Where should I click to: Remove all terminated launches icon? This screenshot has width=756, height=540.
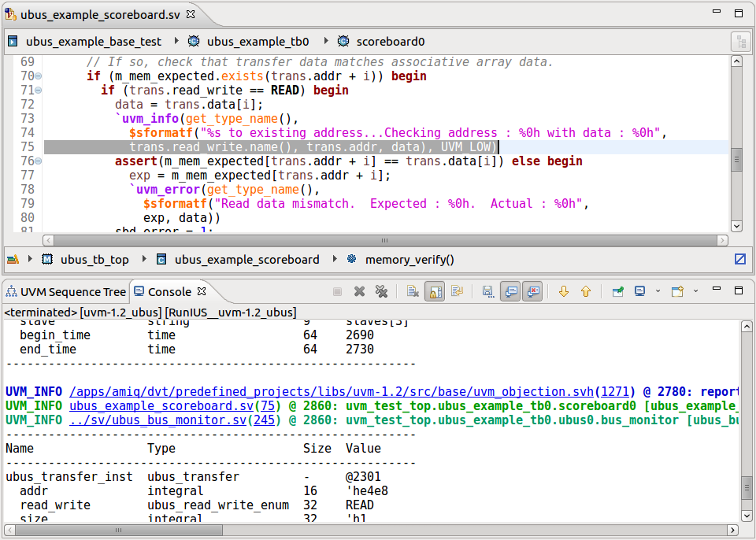(x=381, y=291)
